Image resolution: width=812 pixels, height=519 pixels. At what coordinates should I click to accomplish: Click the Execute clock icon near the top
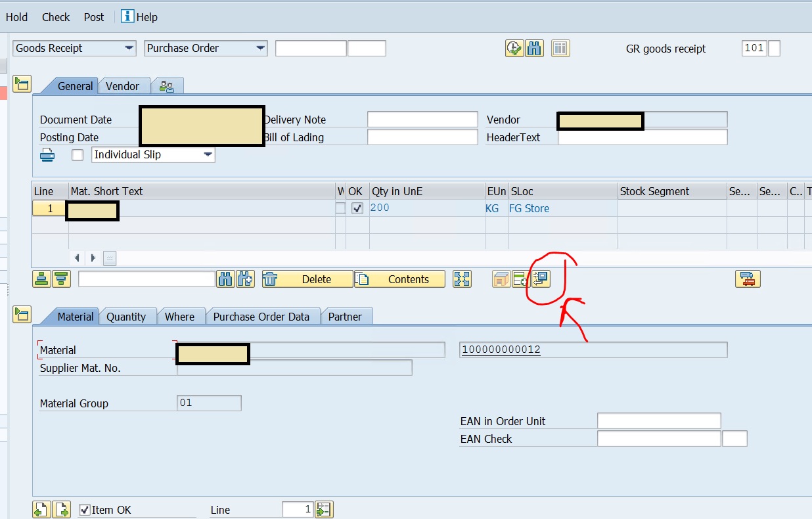point(514,48)
